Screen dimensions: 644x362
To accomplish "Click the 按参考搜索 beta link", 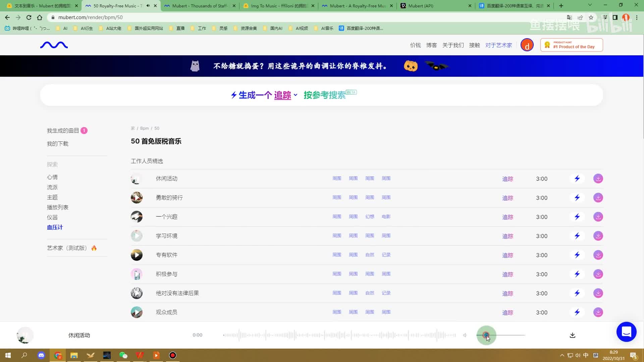I will point(325,95).
